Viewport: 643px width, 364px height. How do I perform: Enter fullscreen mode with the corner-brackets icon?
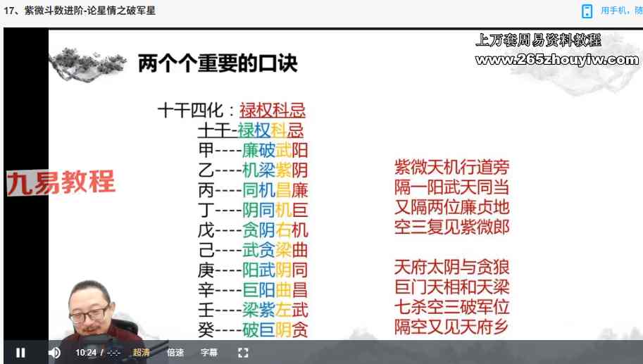(243, 352)
